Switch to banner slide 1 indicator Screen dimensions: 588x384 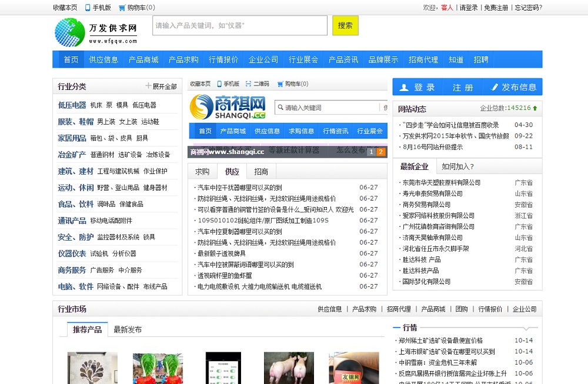371,152
